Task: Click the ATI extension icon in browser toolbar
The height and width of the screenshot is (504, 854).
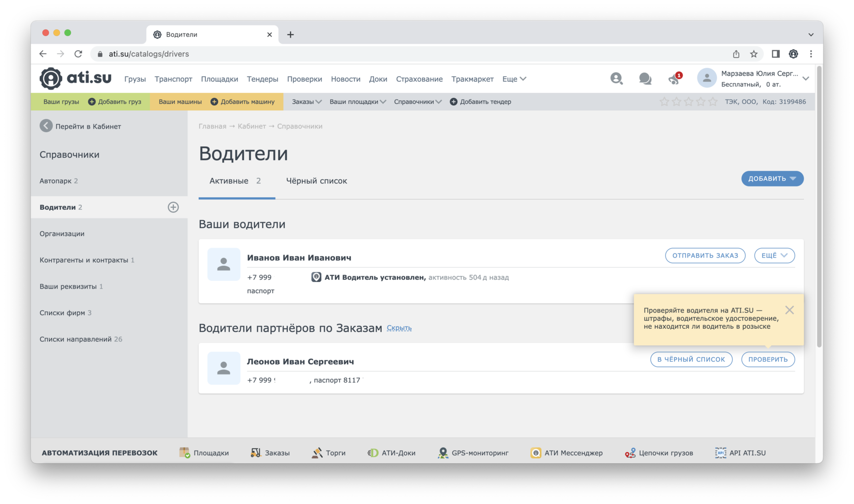Action: [794, 54]
